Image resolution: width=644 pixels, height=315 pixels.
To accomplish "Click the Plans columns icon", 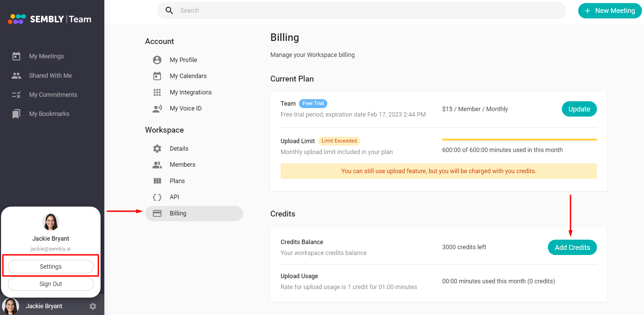I will tap(157, 181).
